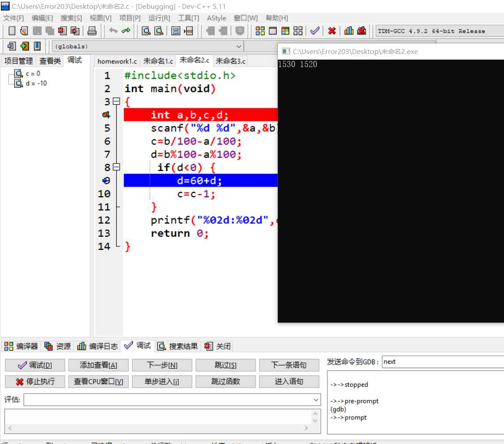Click the Open file toolbar icon

(24, 31)
